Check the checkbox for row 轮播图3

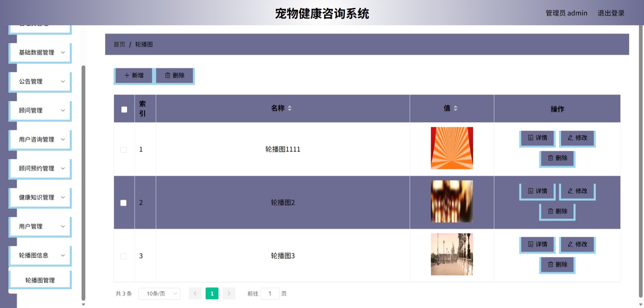point(123,256)
